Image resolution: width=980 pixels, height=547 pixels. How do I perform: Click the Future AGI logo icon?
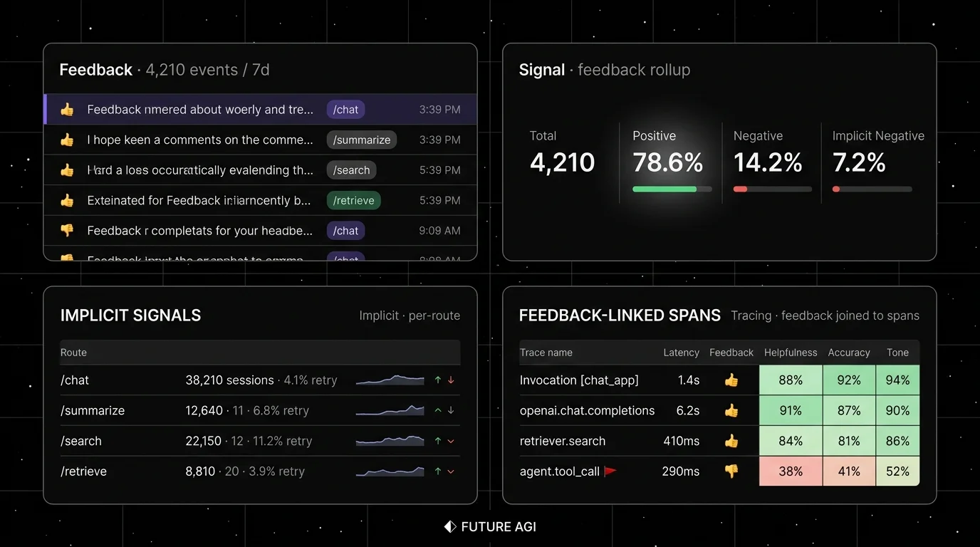pos(450,527)
